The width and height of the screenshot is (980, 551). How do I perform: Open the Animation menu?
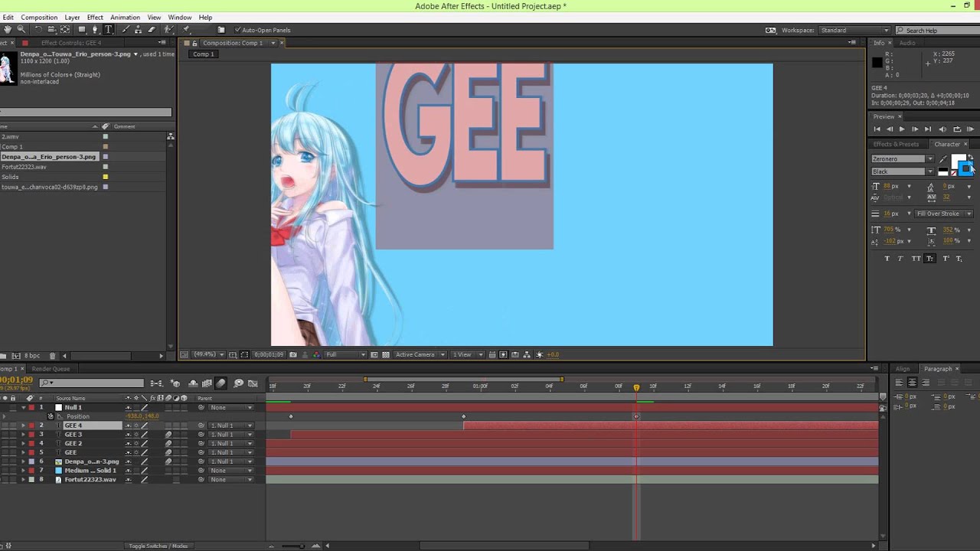(x=125, y=17)
